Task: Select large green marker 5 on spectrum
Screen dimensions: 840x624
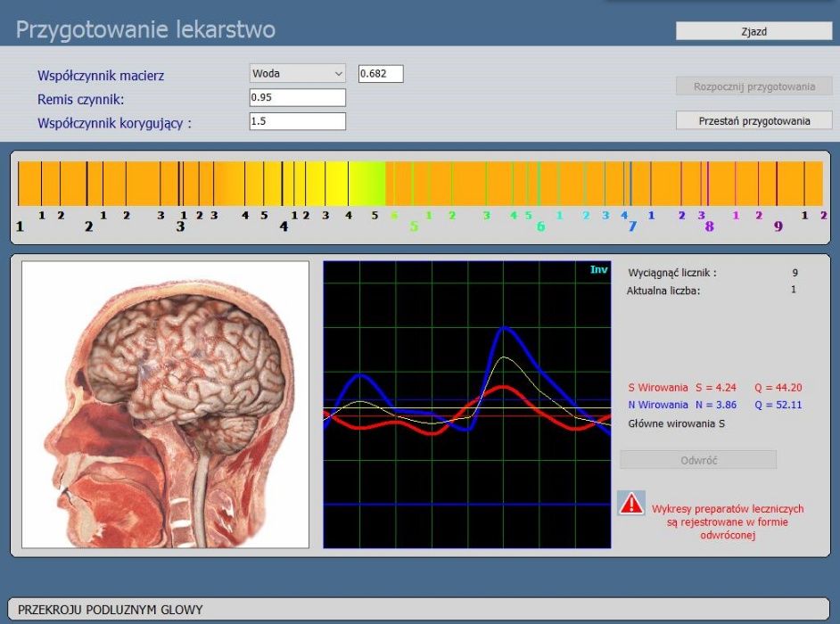Action: click(414, 226)
